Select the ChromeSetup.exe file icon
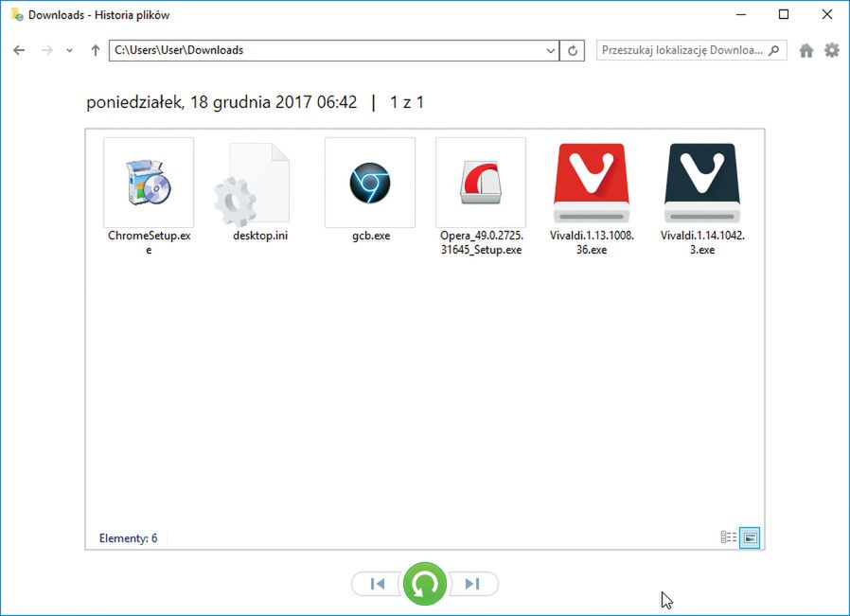Image resolution: width=850 pixels, height=616 pixels. tap(149, 182)
